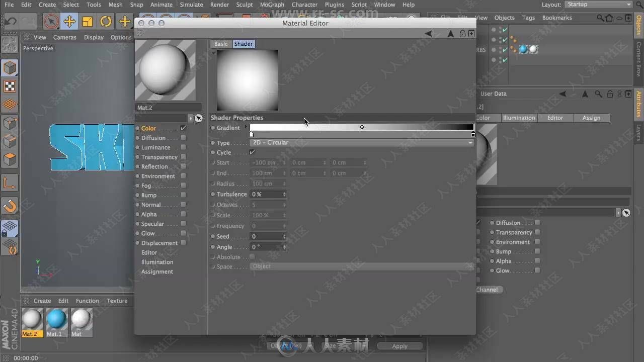
Task: Toggle Material Editor lock icon
Action: pos(462,34)
